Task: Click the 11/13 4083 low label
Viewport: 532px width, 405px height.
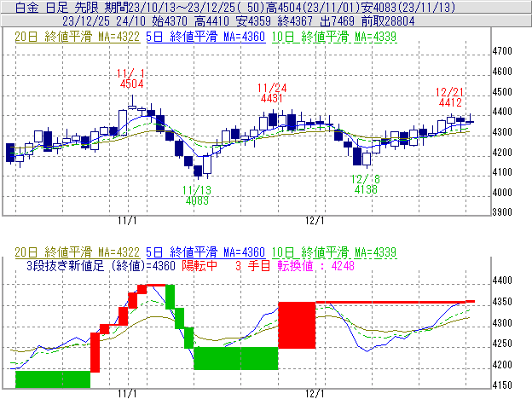Action: point(197,195)
